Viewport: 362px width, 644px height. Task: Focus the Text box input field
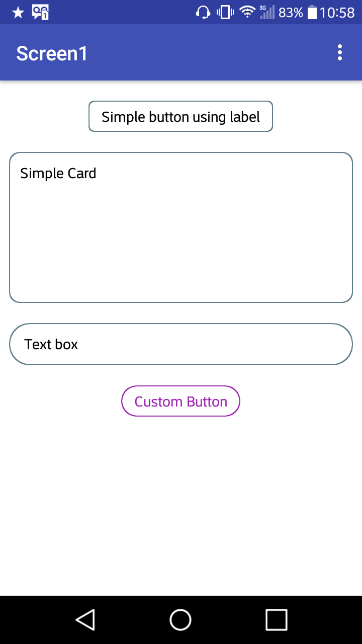(x=181, y=344)
